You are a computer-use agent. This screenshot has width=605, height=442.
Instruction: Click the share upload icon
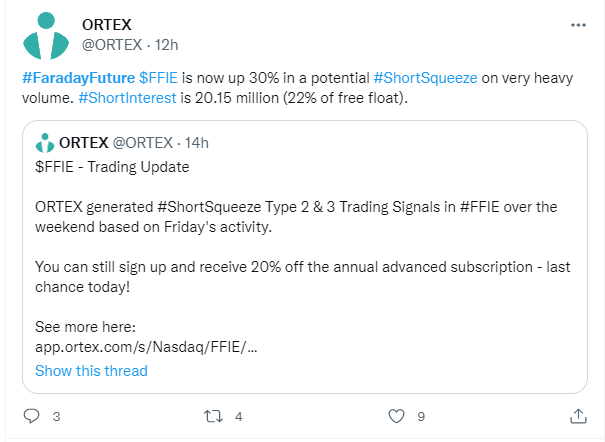578,416
